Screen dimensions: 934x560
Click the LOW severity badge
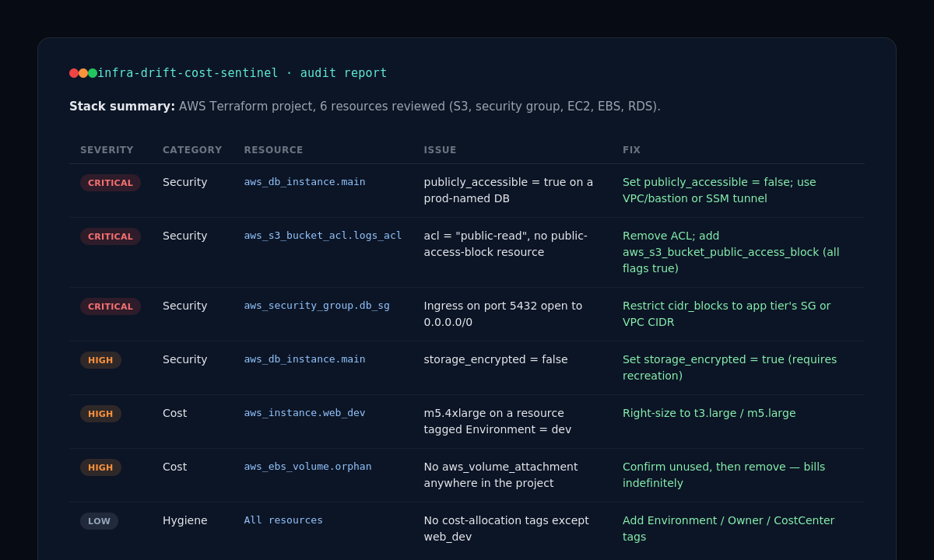tap(99, 521)
